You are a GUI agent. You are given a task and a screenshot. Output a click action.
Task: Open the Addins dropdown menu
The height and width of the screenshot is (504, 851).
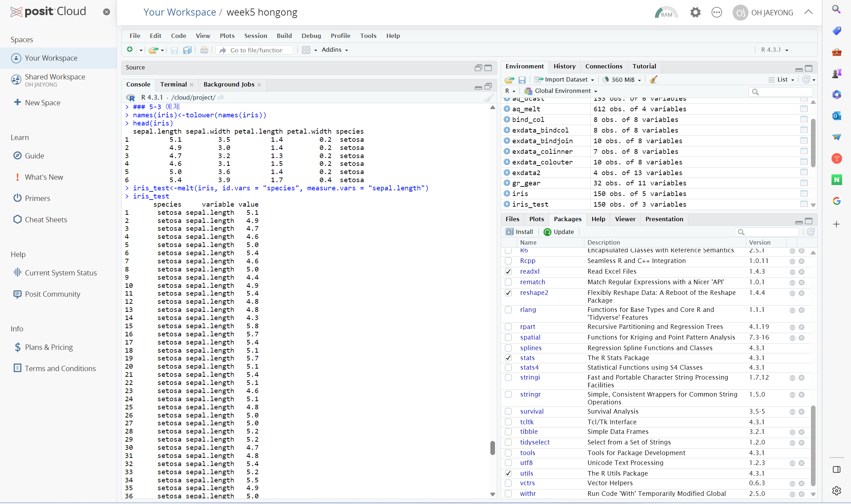(x=334, y=50)
